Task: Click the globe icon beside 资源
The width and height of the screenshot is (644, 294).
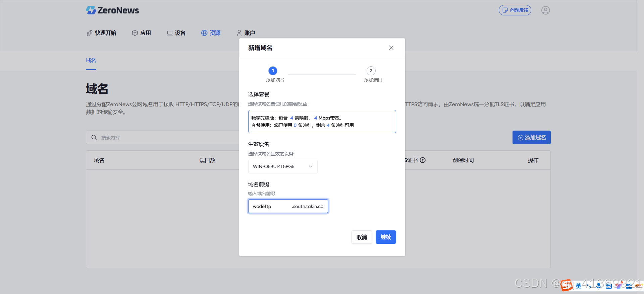Action: click(204, 33)
